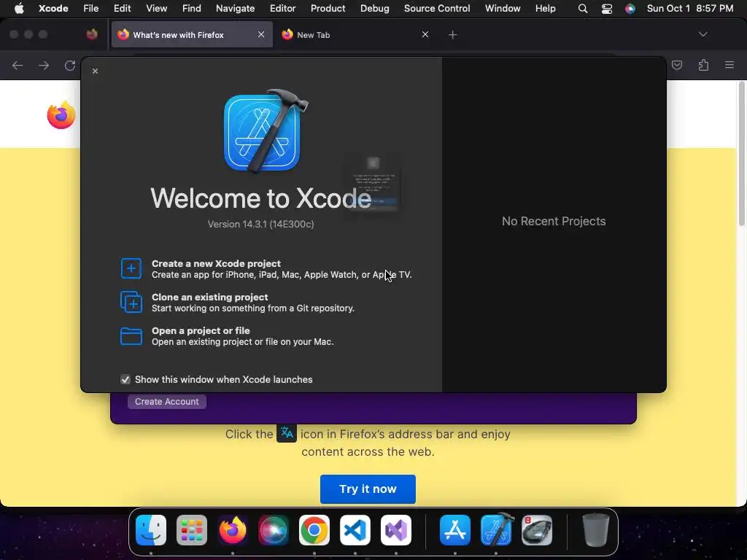Open the Product menu
The width and height of the screenshot is (747, 560).
(328, 8)
